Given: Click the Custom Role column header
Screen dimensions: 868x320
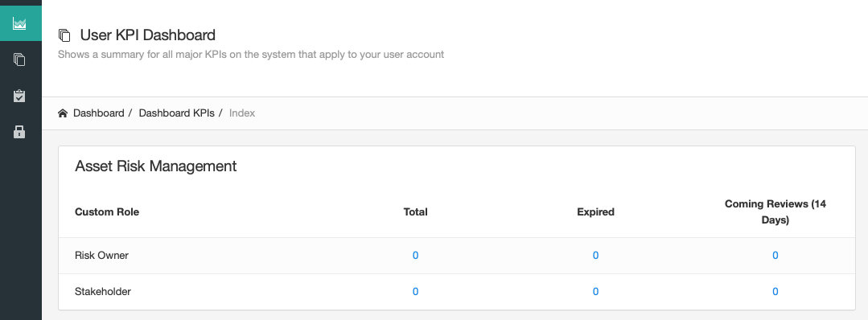Looking at the screenshot, I should coord(107,212).
